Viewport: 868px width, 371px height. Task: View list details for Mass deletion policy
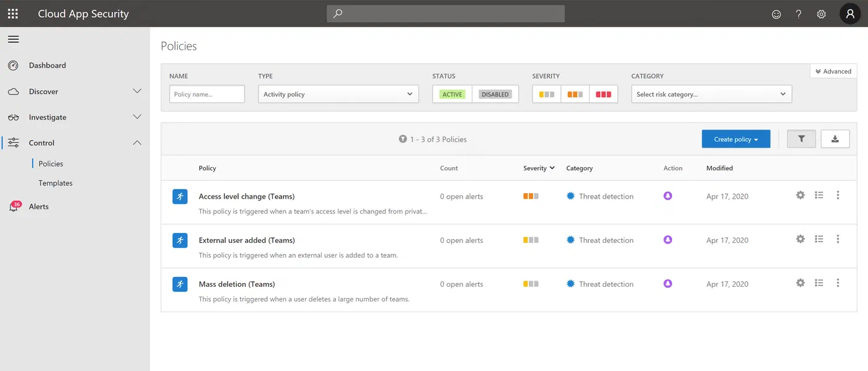(819, 283)
